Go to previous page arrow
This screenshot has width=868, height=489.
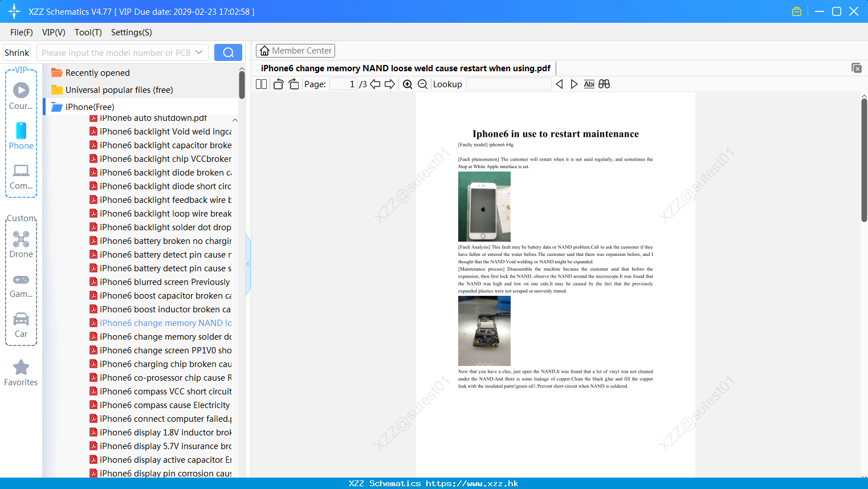[375, 84]
